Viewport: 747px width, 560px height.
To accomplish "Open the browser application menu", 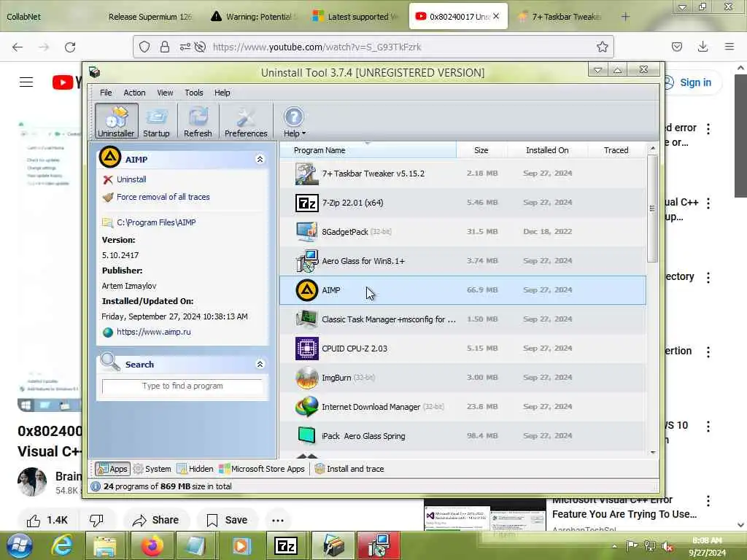I will (729, 47).
